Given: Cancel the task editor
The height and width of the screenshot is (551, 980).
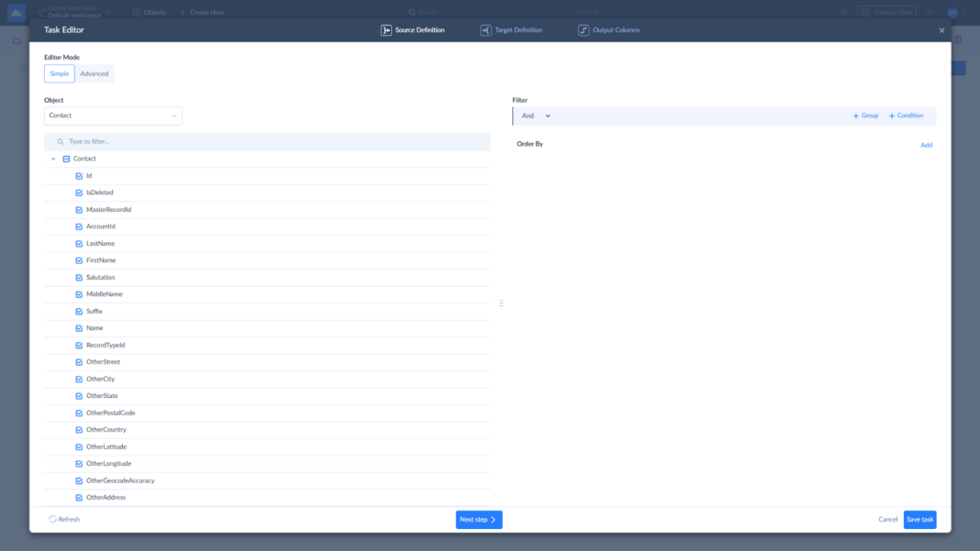Looking at the screenshot, I should pyautogui.click(x=887, y=520).
